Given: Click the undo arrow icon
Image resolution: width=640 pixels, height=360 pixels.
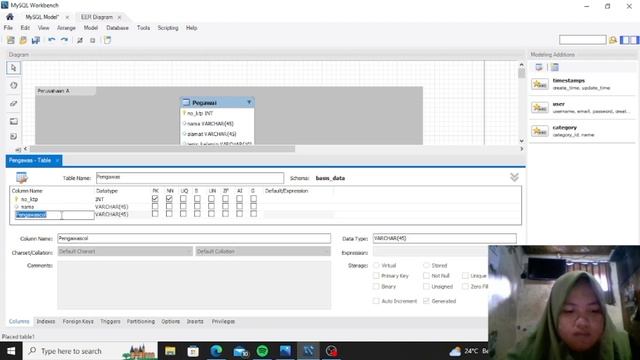Looking at the screenshot, I should point(52,40).
